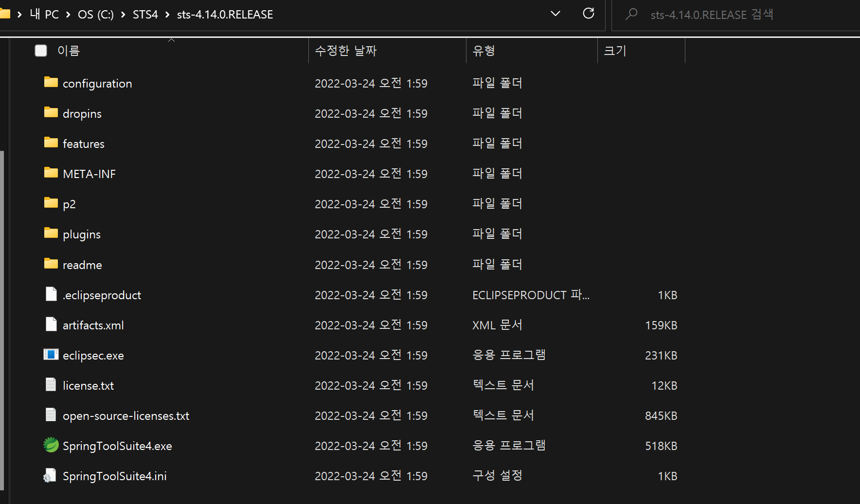Click the META-INF folder icon

(51, 173)
